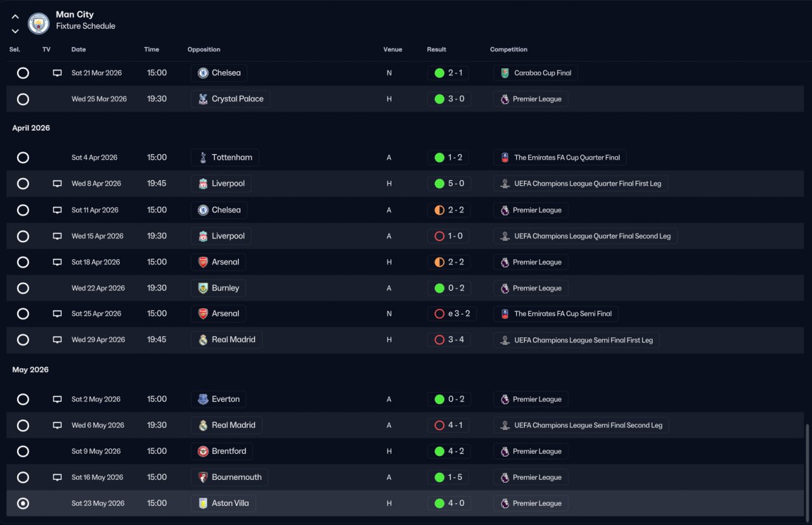This screenshot has height=525, width=812.
Task: Click the Tottenham club crest
Action: (x=203, y=157)
